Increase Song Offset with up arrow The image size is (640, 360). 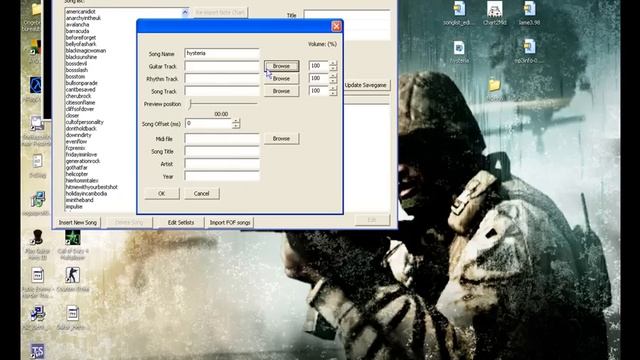coord(236,121)
